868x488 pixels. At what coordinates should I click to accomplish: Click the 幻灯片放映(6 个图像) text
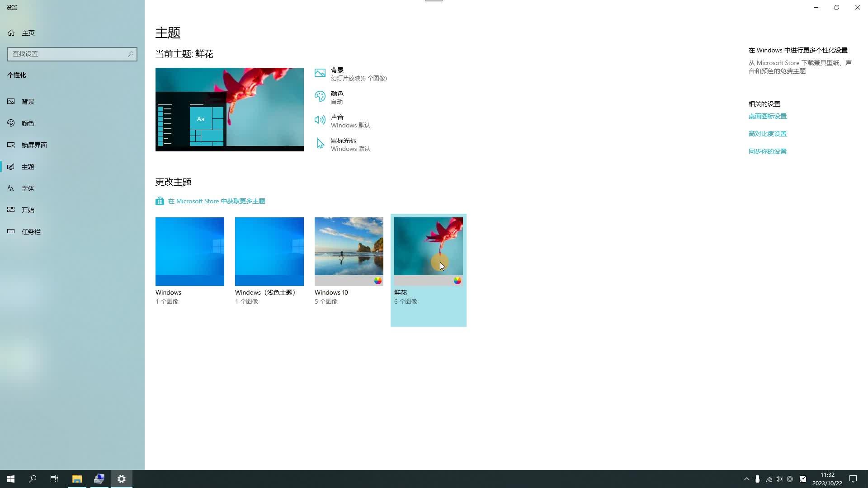tap(359, 78)
